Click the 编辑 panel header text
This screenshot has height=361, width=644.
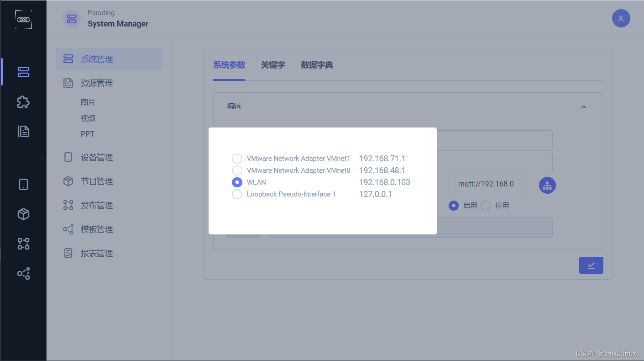point(234,106)
